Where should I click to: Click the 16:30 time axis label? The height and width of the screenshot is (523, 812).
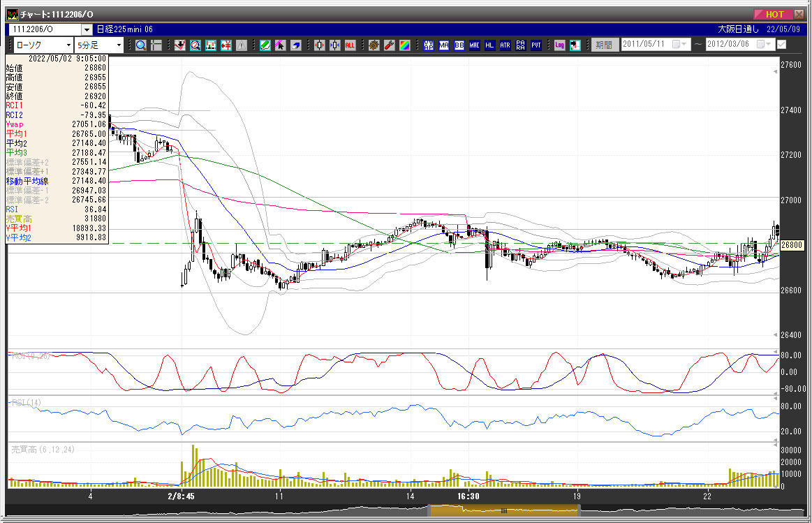pyautogui.click(x=468, y=496)
